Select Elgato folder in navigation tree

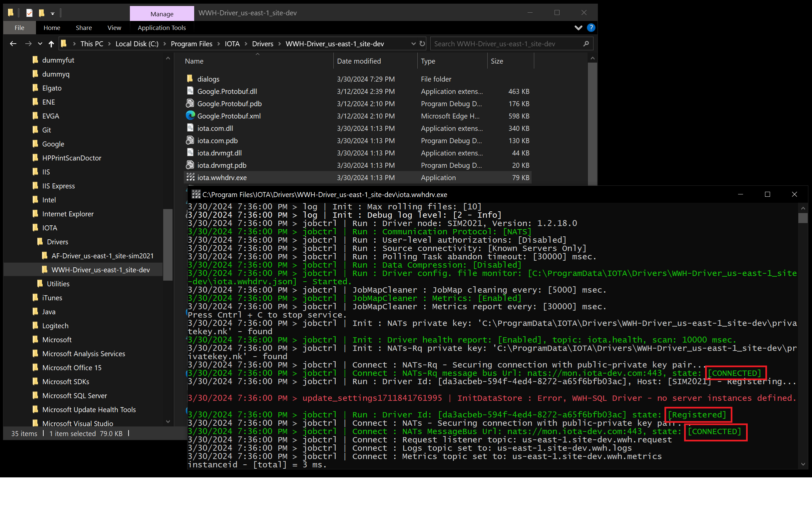(x=52, y=88)
